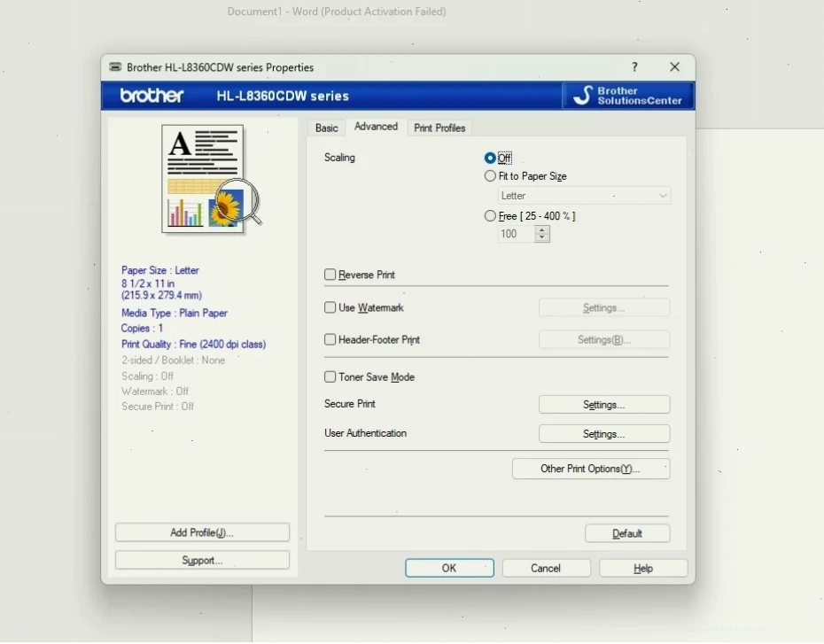Click the 'Watermark : Off' summary text

click(x=155, y=391)
